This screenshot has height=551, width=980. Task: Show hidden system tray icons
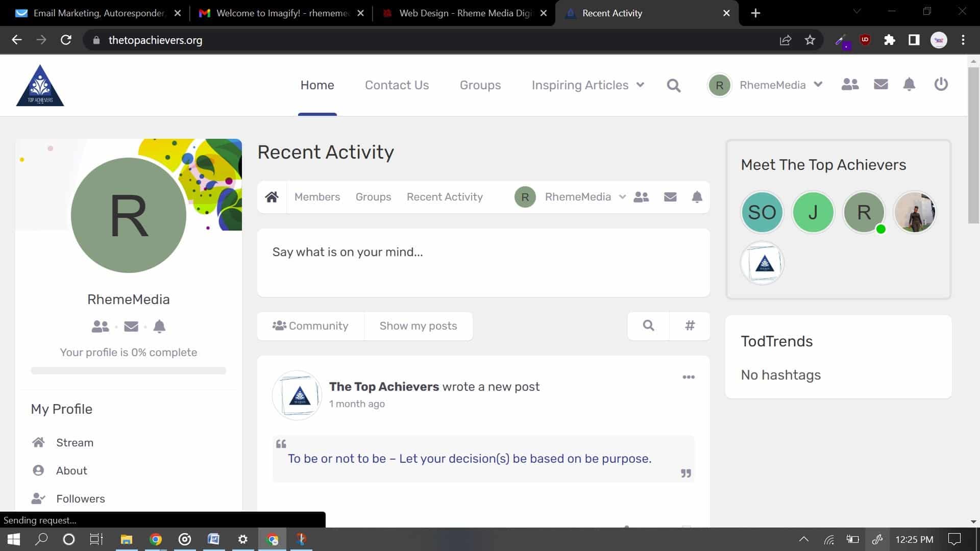pos(803,539)
